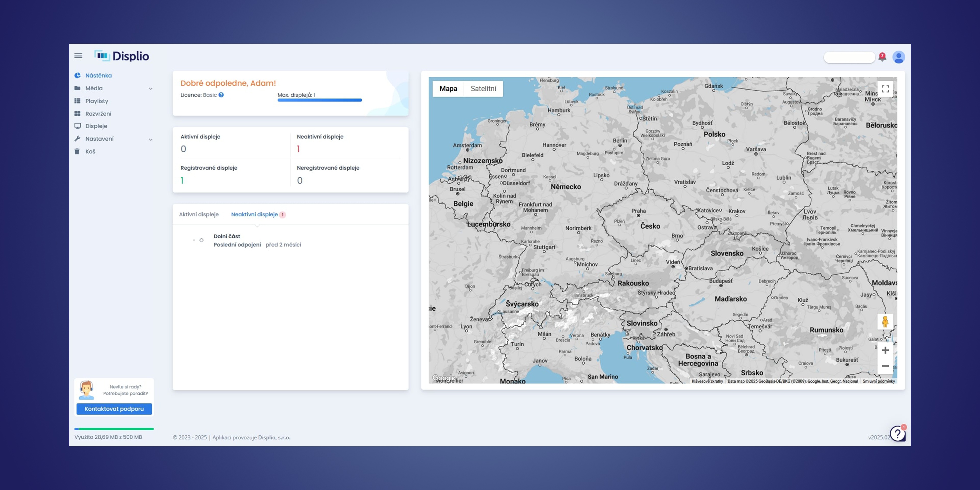Image resolution: width=980 pixels, height=490 pixels.
Task: Open the user profile avatar
Action: 899,57
